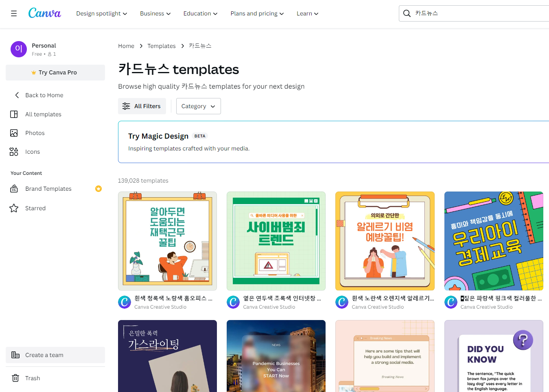The height and width of the screenshot is (392, 549).
Task: Click the crown icon on Try Canva Pro
Action: coord(34,72)
